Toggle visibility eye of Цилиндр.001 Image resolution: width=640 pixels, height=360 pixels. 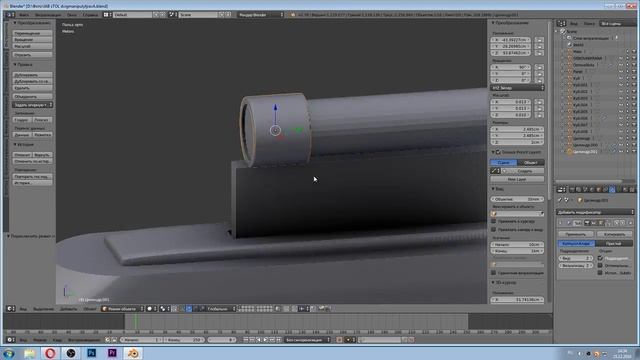point(621,152)
